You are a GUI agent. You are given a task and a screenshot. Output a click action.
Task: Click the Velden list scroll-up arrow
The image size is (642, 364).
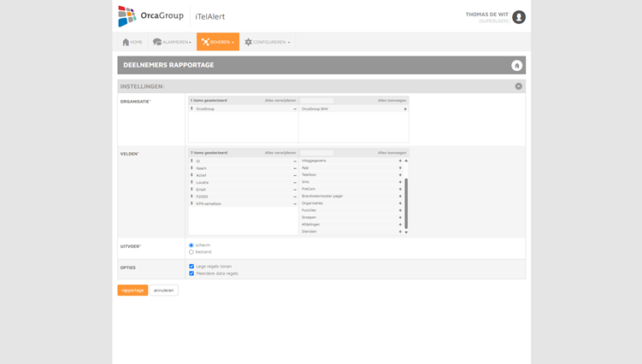[406, 161]
